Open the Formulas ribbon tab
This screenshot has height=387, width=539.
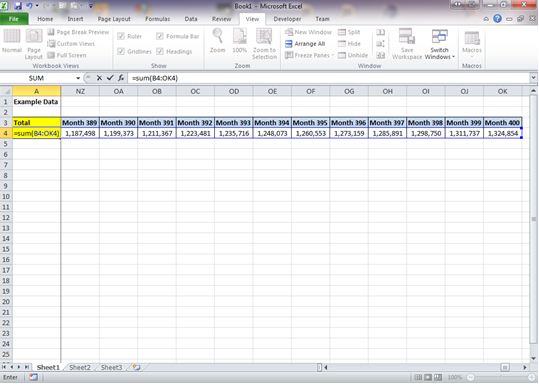tap(157, 19)
